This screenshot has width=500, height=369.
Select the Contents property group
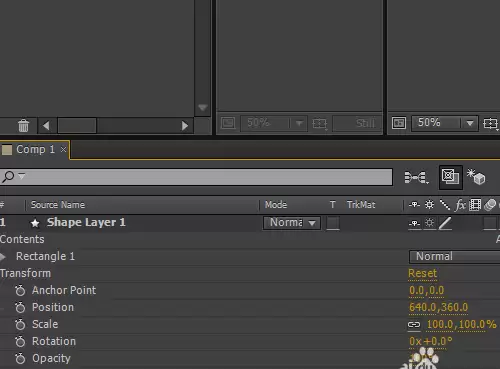pos(22,239)
